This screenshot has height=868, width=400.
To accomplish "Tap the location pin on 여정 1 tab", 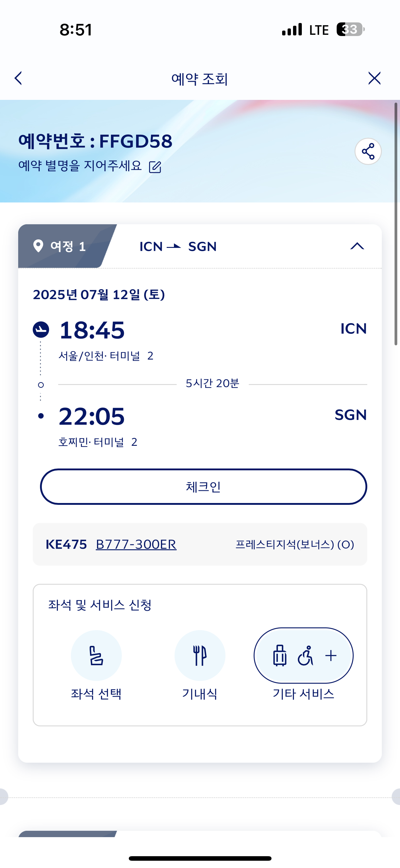I will [x=38, y=246].
